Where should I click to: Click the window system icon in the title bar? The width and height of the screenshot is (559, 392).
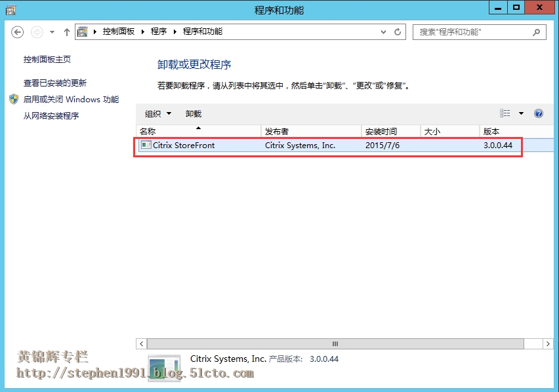pos(10,10)
